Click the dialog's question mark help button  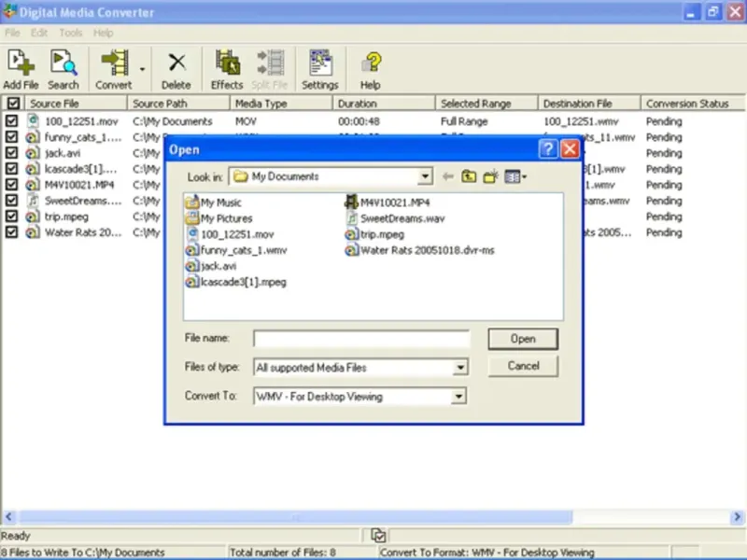tap(548, 149)
